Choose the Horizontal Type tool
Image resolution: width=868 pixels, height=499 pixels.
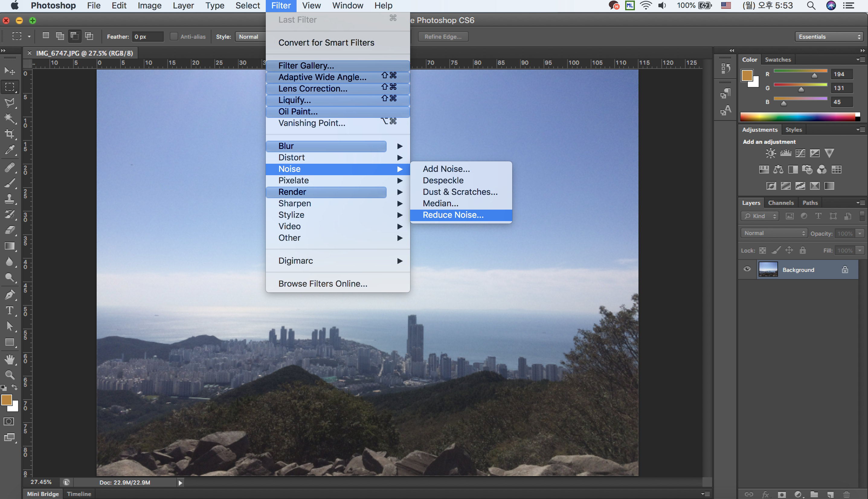tap(10, 311)
